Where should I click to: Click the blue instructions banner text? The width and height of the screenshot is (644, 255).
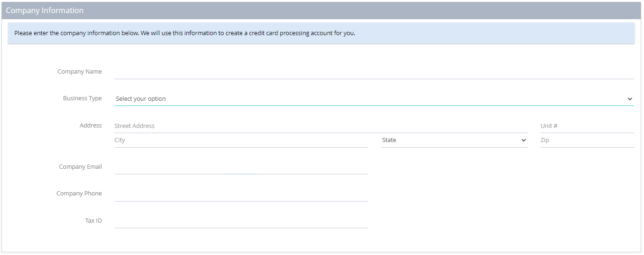pos(185,33)
